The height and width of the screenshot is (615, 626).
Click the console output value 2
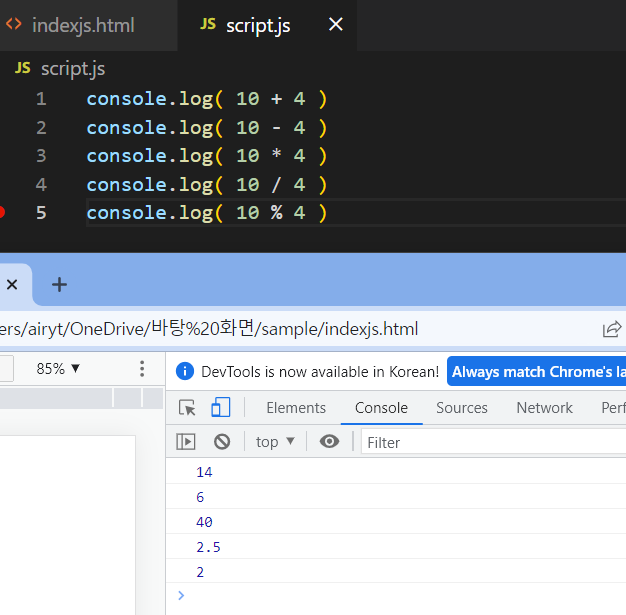[200, 572]
